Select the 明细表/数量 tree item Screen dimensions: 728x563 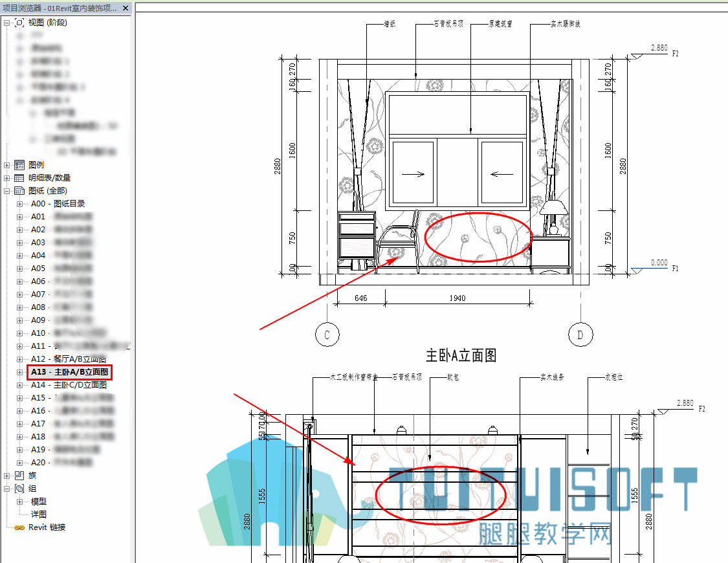pyautogui.click(x=49, y=178)
